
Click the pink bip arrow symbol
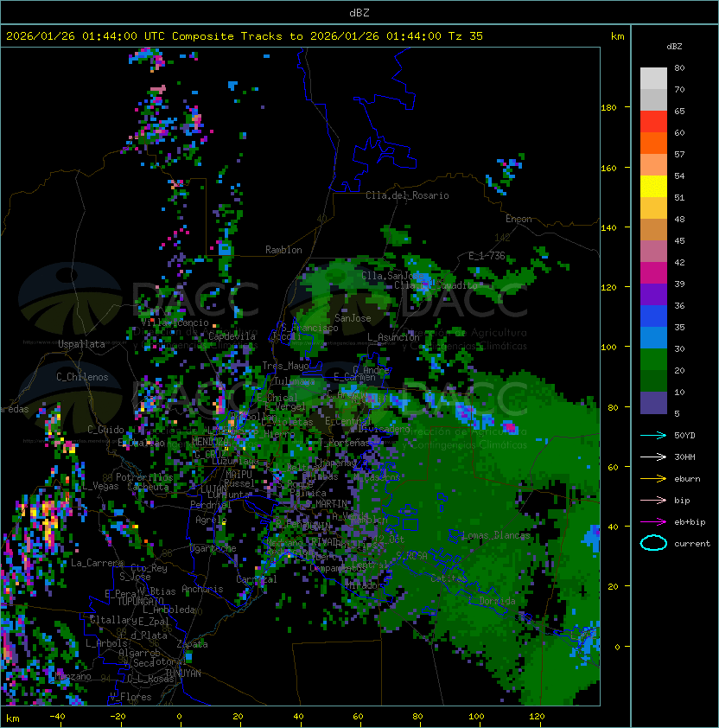[653, 500]
